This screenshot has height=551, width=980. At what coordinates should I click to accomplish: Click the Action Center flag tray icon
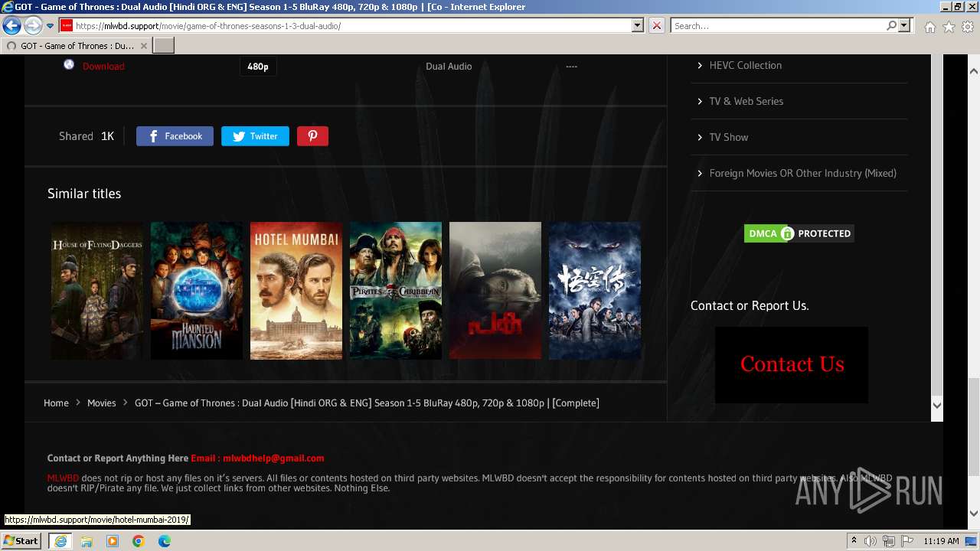[906, 541]
